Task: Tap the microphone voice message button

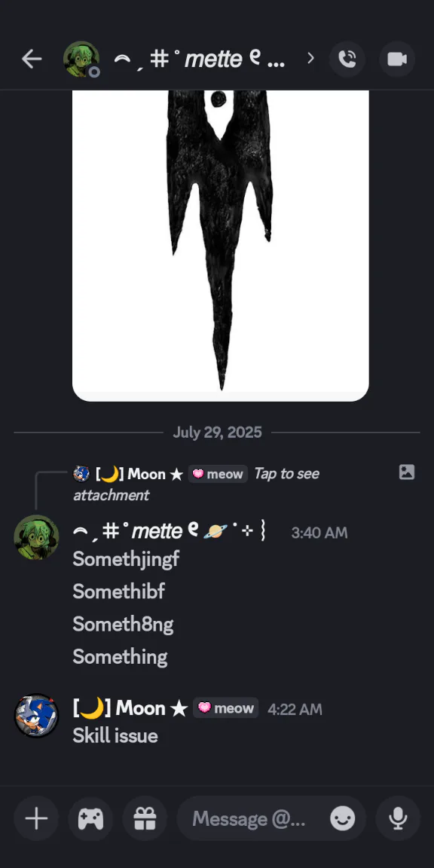Action: click(x=398, y=819)
